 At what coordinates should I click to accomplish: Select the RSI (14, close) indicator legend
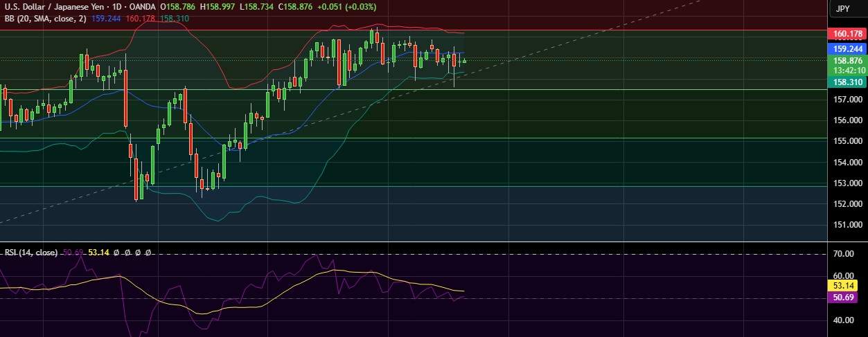click(x=31, y=253)
